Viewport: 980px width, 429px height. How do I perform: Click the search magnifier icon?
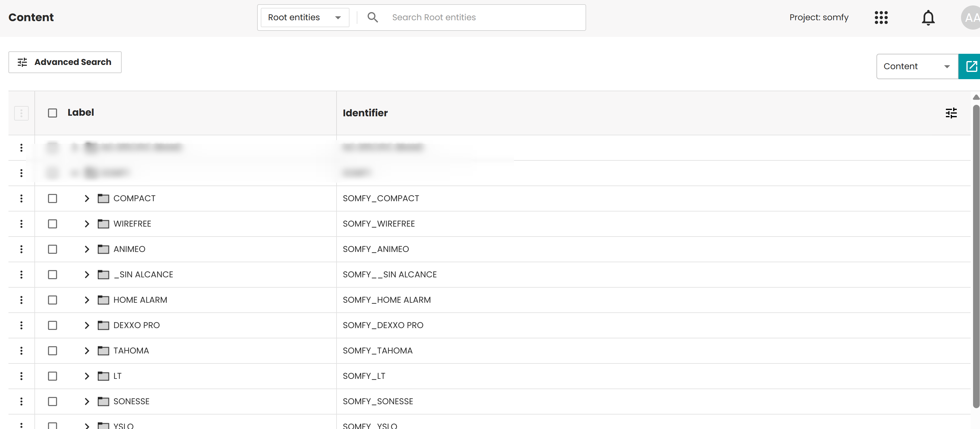coord(372,17)
